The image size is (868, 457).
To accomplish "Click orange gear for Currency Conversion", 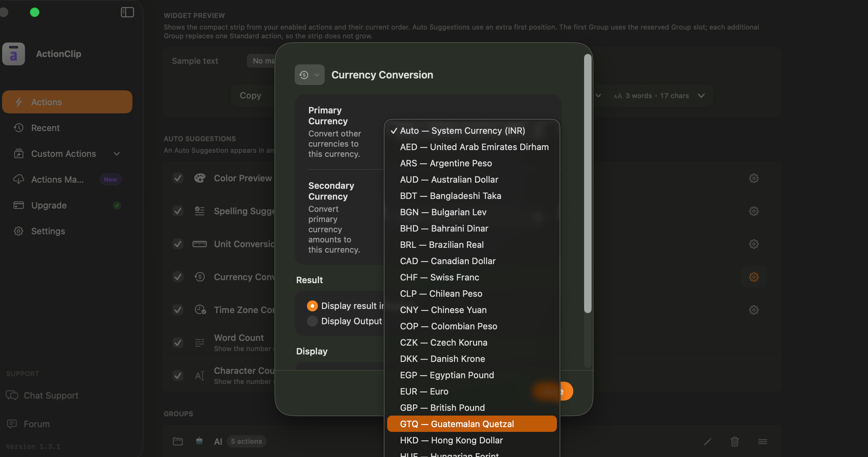I will click(x=754, y=277).
